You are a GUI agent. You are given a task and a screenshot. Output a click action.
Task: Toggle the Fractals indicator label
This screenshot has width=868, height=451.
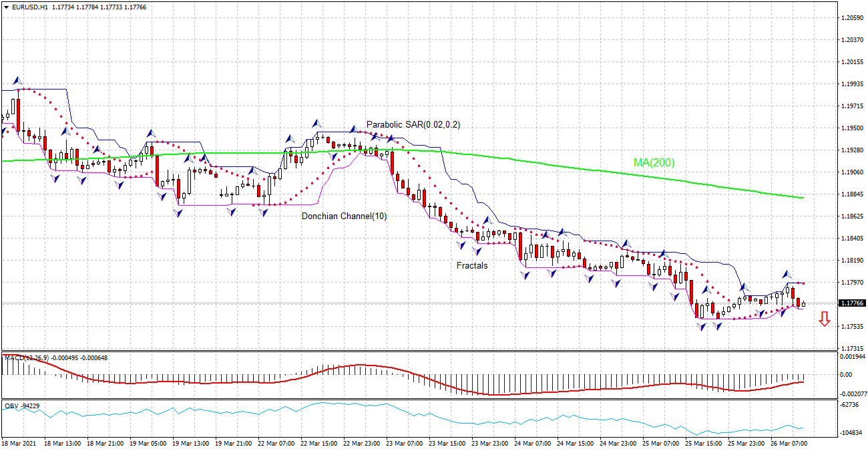click(x=471, y=265)
